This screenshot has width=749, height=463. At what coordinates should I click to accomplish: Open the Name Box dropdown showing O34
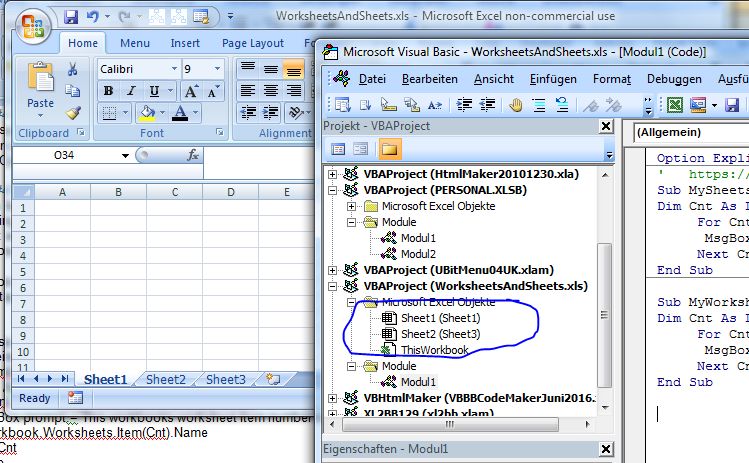point(125,155)
